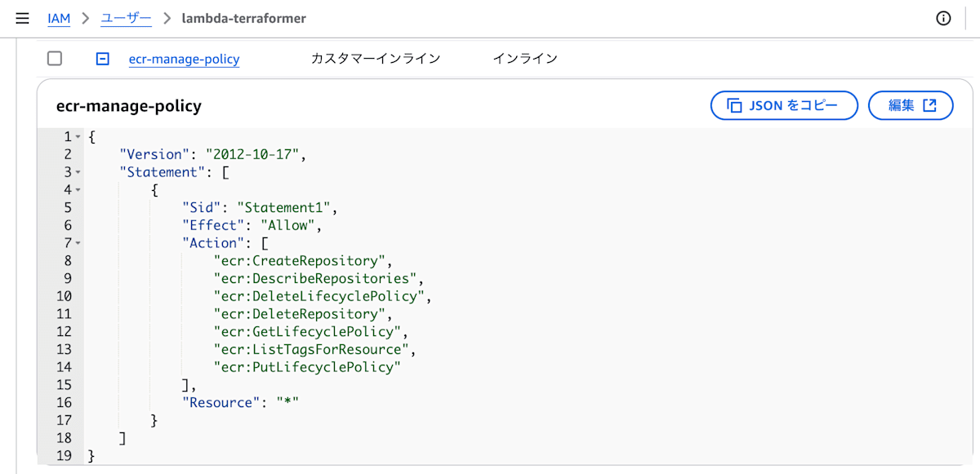Click the "Resource": "*" line in editor

240,402
